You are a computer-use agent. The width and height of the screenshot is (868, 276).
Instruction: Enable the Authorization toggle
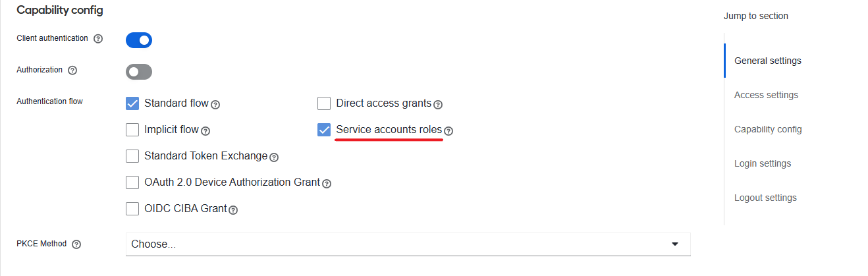pos(139,72)
